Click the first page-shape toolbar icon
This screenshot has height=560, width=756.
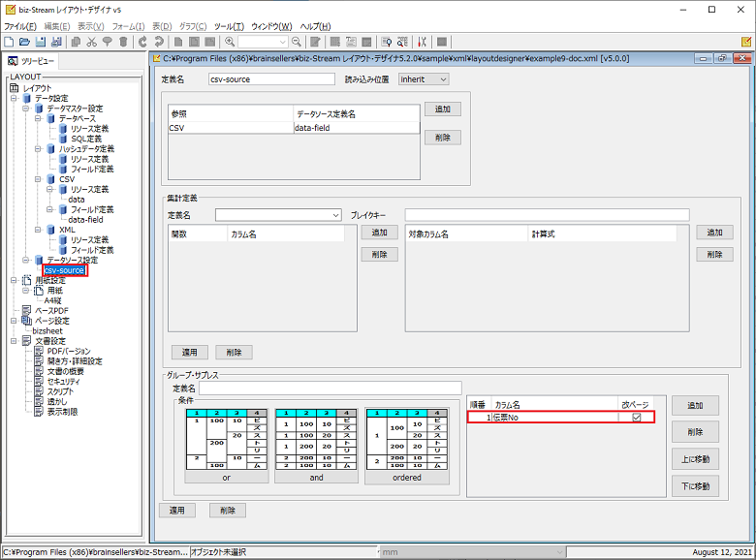178,42
